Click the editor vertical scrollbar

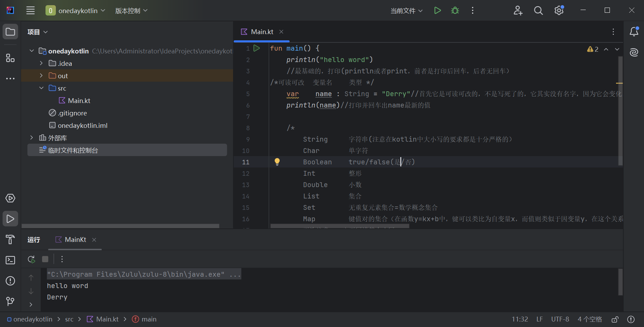[x=620, y=110]
